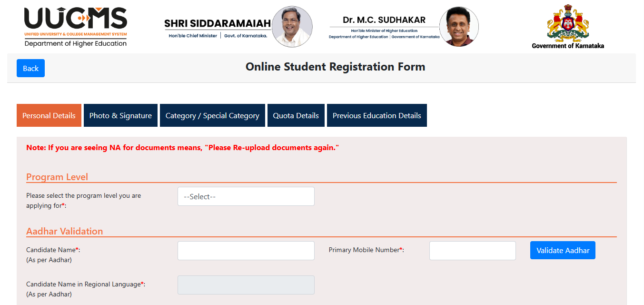The image size is (644, 305).
Task: Click the Back button
Action: point(30,68)
